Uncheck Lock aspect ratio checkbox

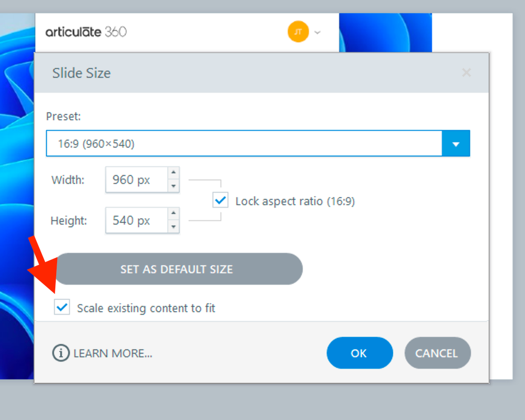[221, 201]
